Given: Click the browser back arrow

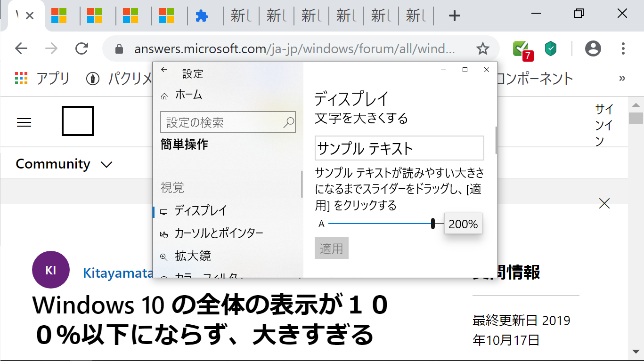Looking at the screenshot, I should pyautogui.click(x=21, y=48).
